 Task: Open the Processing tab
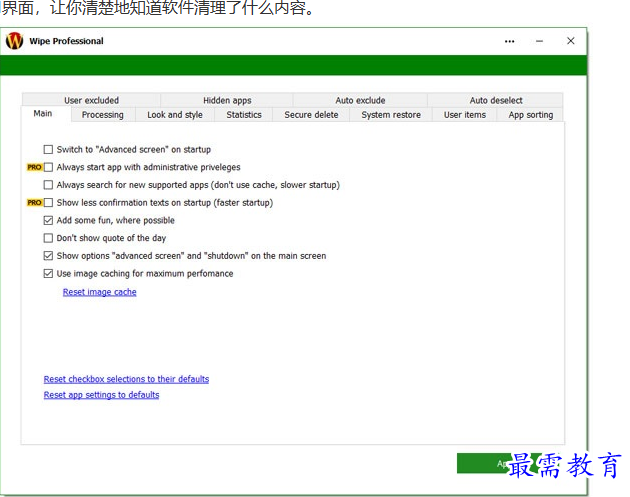[x=102, y=115]
